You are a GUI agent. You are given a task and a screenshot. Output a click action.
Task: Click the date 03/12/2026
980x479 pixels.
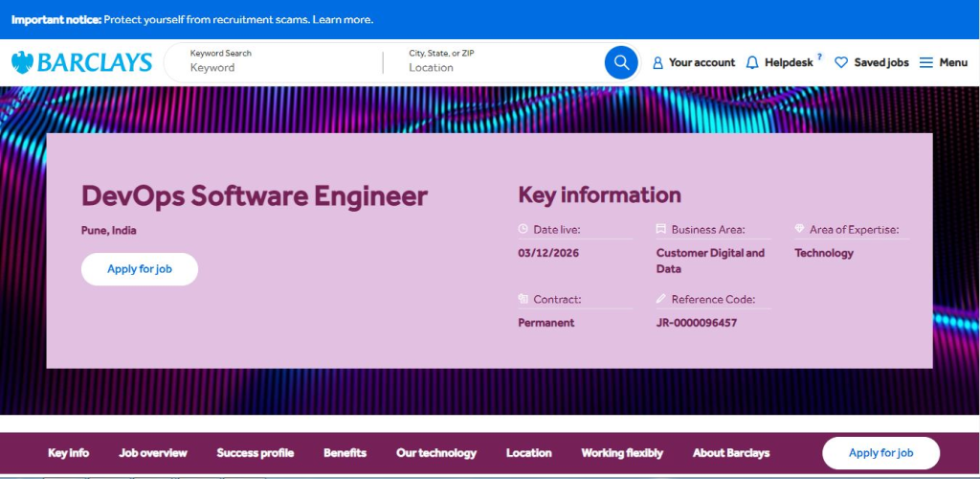point(548,253)
